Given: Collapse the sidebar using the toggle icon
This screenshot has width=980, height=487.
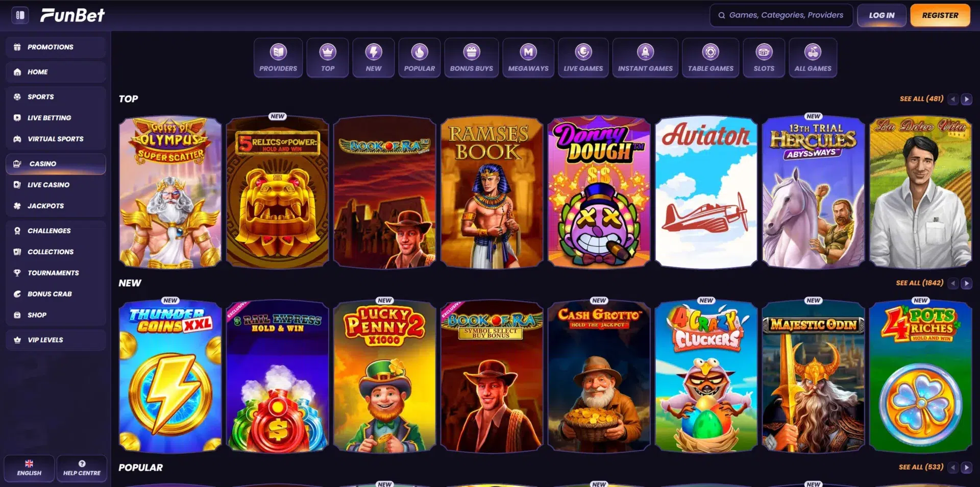Looking at the screenshot, I should click(x=20, y=15).
